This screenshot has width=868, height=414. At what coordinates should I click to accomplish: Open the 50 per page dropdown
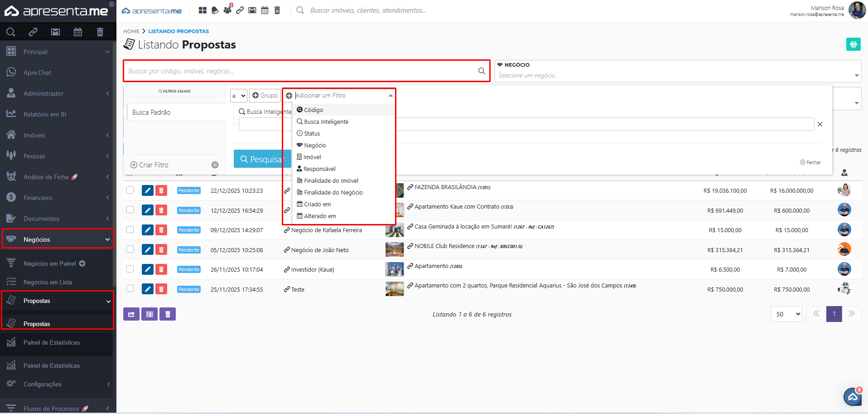(786, 314)
